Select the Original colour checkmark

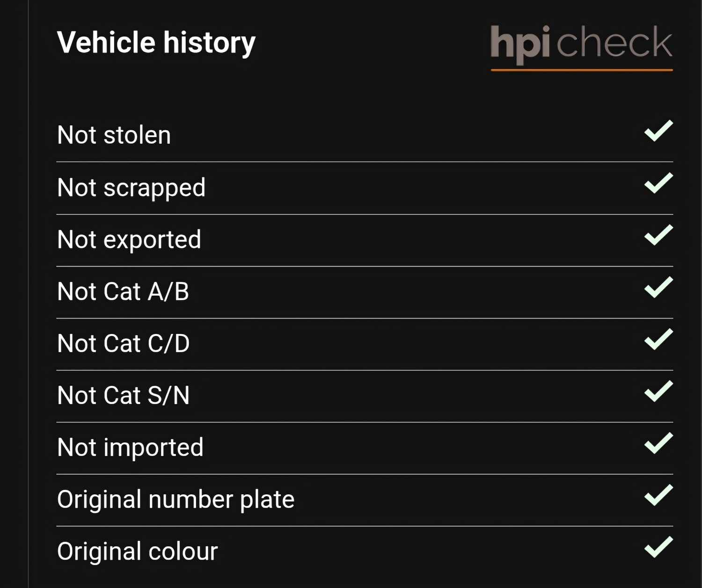point(658,547)
